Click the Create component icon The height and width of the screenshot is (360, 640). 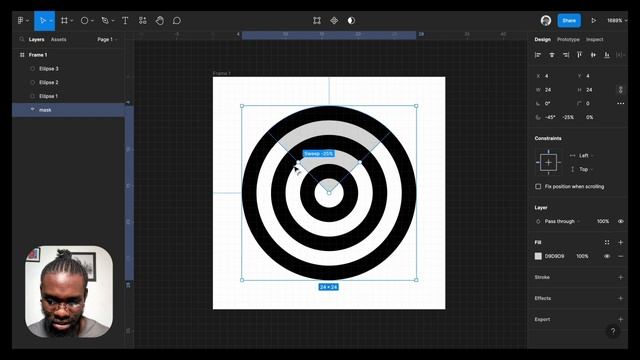pyautogui.click(x=334, y=20)
